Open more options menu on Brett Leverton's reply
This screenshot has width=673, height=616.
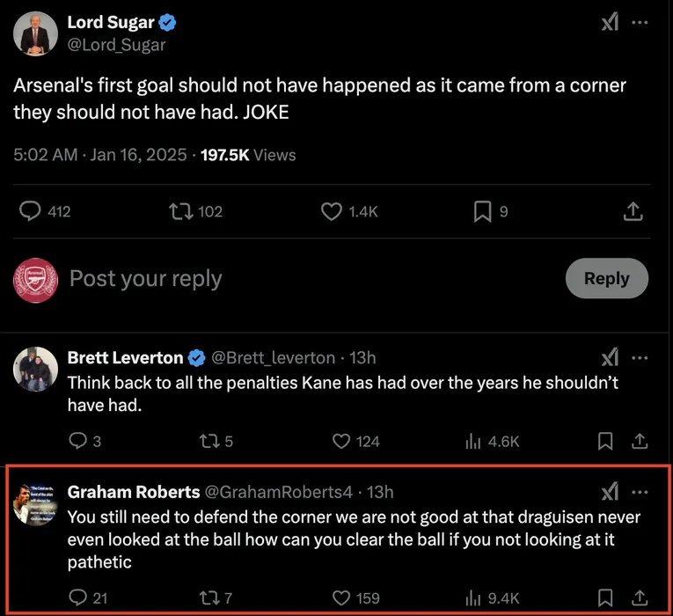(640, 357)
